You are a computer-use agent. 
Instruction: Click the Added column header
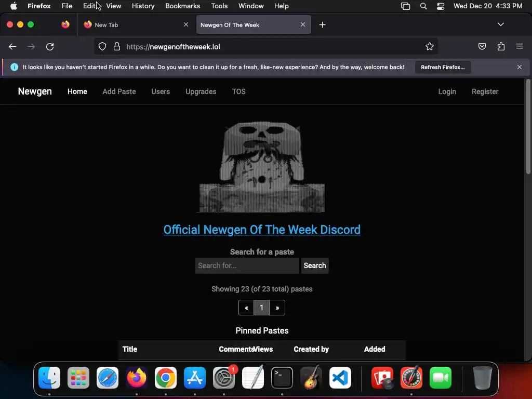click(375, 349)
